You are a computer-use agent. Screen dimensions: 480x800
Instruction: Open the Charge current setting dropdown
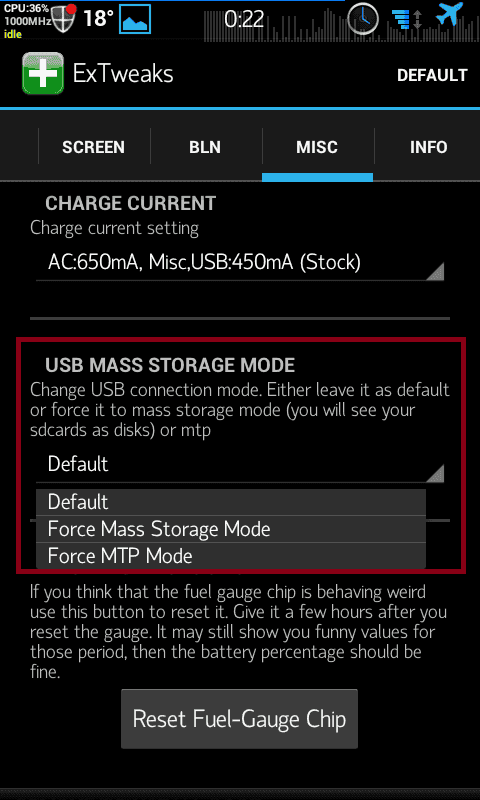tap(240, 263)
